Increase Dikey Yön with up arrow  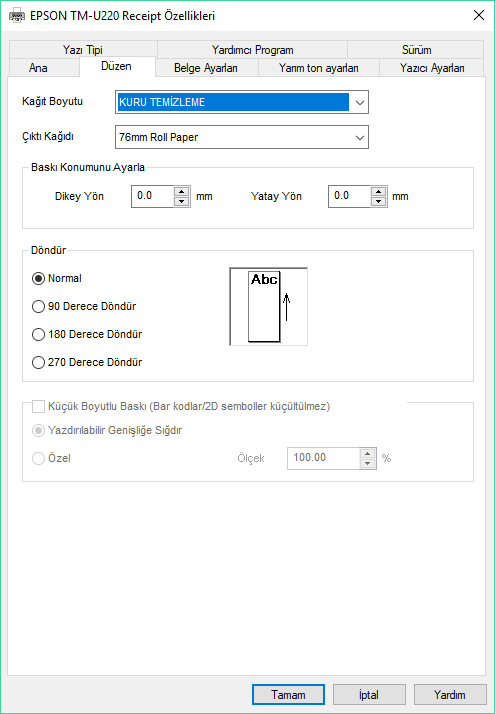pos(182,191)
